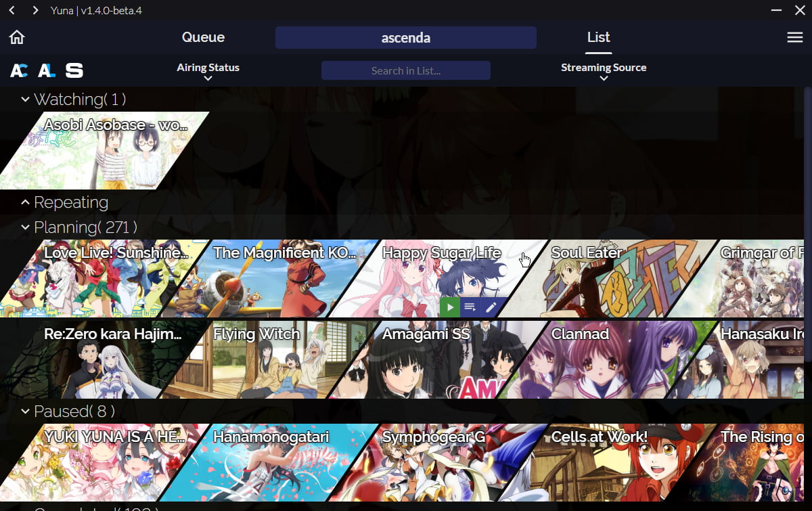Select the AC logo icon
812x511 pixels.
19,70
